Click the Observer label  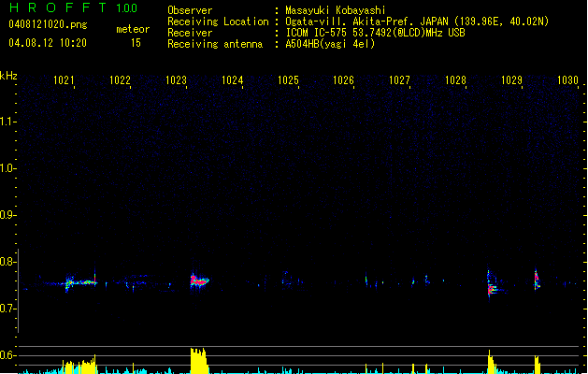tap(190, 10)
